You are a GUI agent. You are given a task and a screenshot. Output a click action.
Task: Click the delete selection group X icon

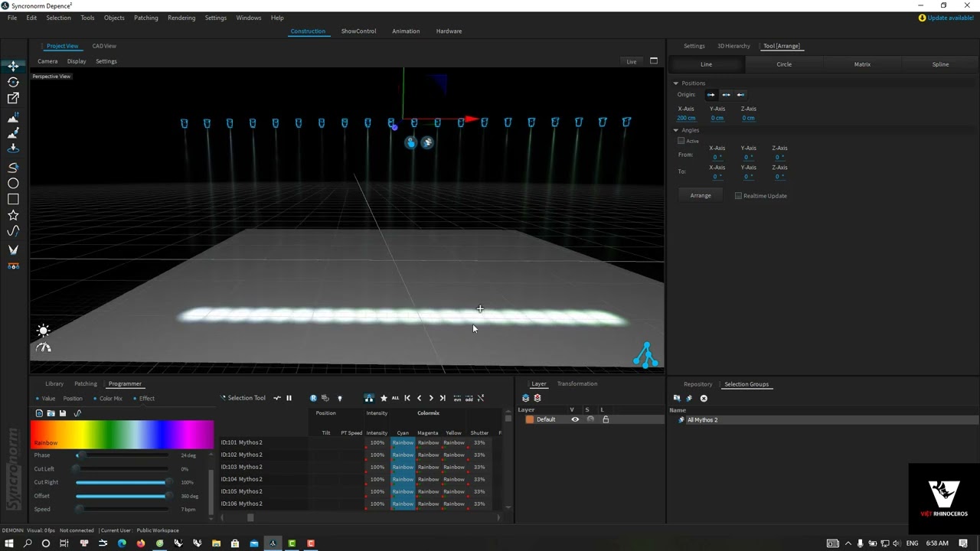704,398
